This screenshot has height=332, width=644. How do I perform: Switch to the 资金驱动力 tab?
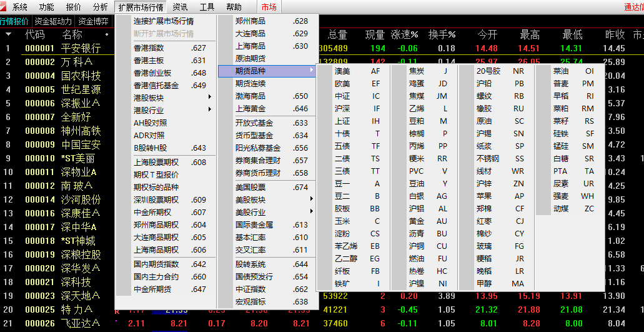[53, 21]
